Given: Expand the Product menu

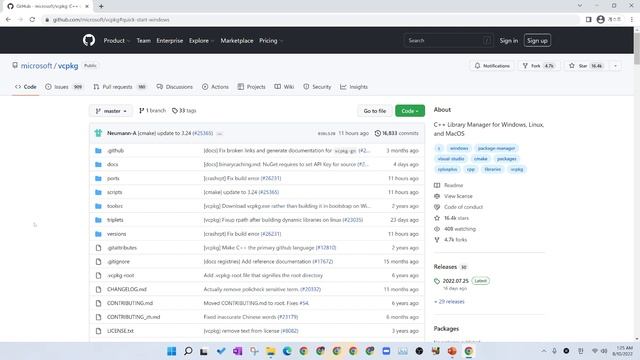Looking at the screenshot, I should [116, 40].
